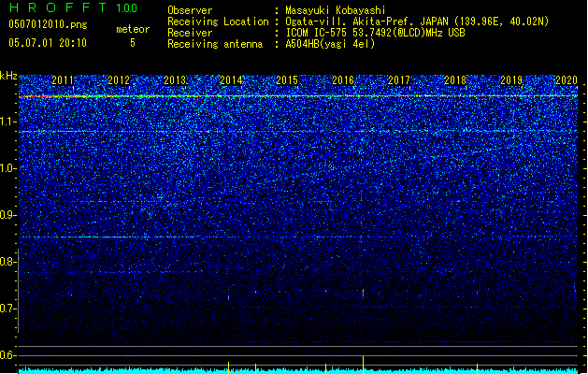This screenshot has height=374, width=588.
Task: Click the yellow meteor marker between 2018 and 2019
Action: pyautogui.click(x=477, y=367)
